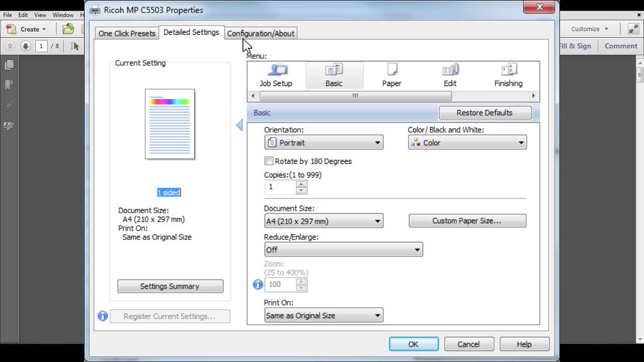Open the View menu in Acrobat
Viewport: 644px width, 362px height.
point(40,15)
